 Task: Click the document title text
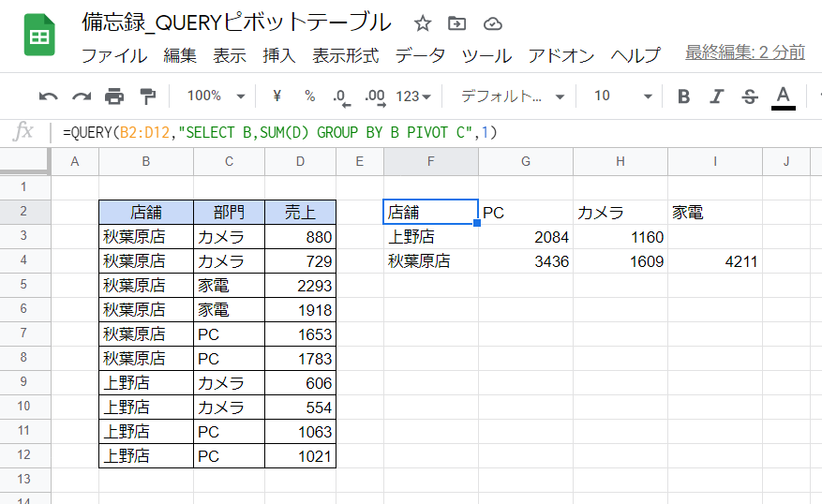(x=236, y=22)
